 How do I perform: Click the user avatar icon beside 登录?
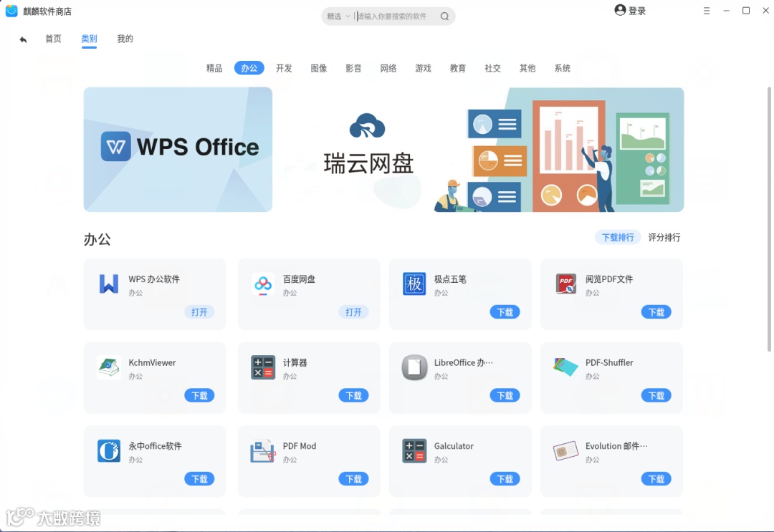click(620, 10)
